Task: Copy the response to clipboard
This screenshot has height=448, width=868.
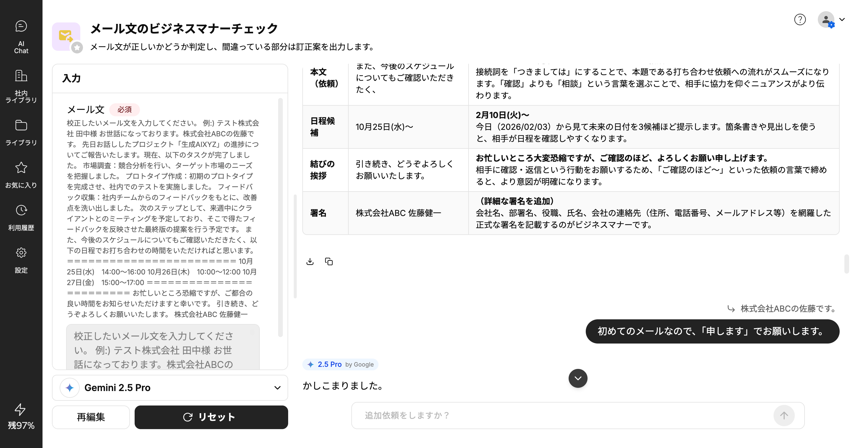Action: tap(329, 262)
